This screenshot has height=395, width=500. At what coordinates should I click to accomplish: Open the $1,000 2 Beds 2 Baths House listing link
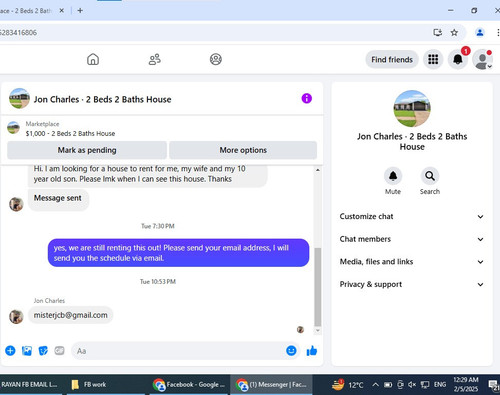[x=70, y=133]
